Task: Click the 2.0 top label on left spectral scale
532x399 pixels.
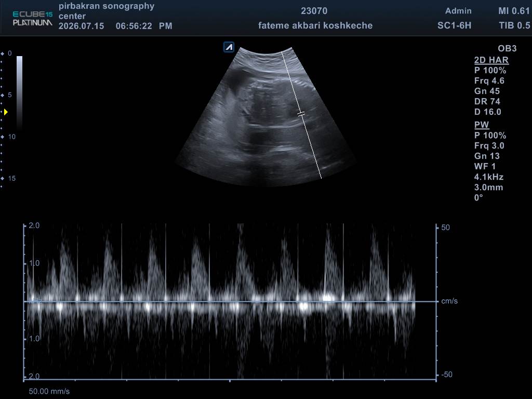Action: coord(34,225)
